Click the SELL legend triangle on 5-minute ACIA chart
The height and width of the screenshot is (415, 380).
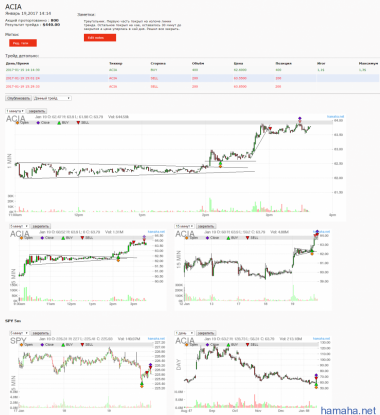point(82,238)
